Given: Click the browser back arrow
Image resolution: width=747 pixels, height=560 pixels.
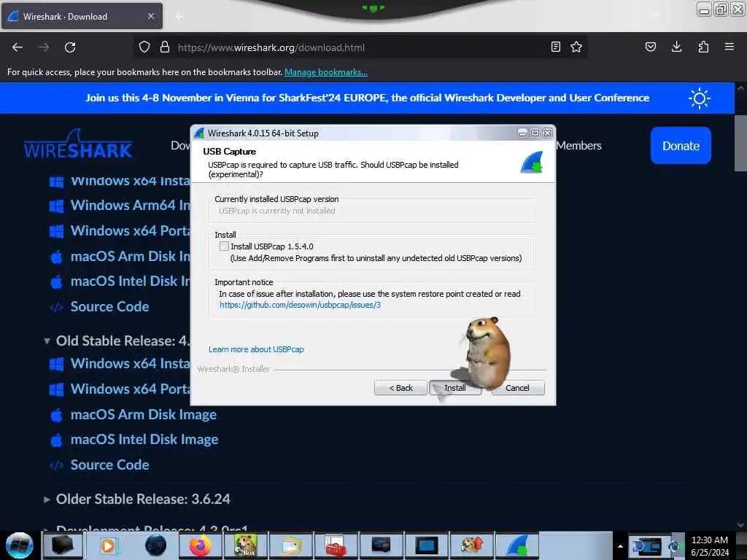Looking at the screenshot, I should [18, 47].
